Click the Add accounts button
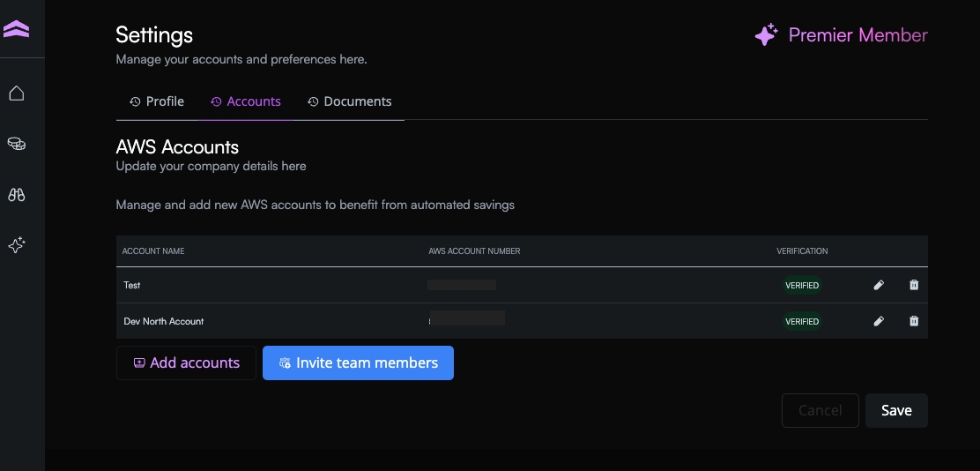This screenshot has width=980, height=471. [x=186, y=363]
